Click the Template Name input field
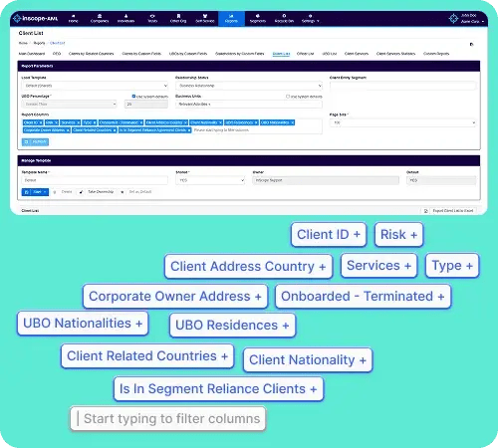Screen dimensions: 498x448 coord(95,180)
